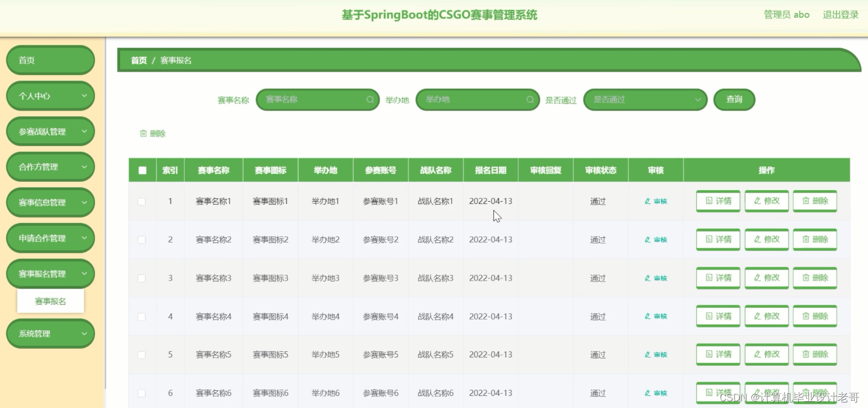Delete row 赛事名称2 with 删除 button
Screen dimensions: 868x408
pos(815,240)
